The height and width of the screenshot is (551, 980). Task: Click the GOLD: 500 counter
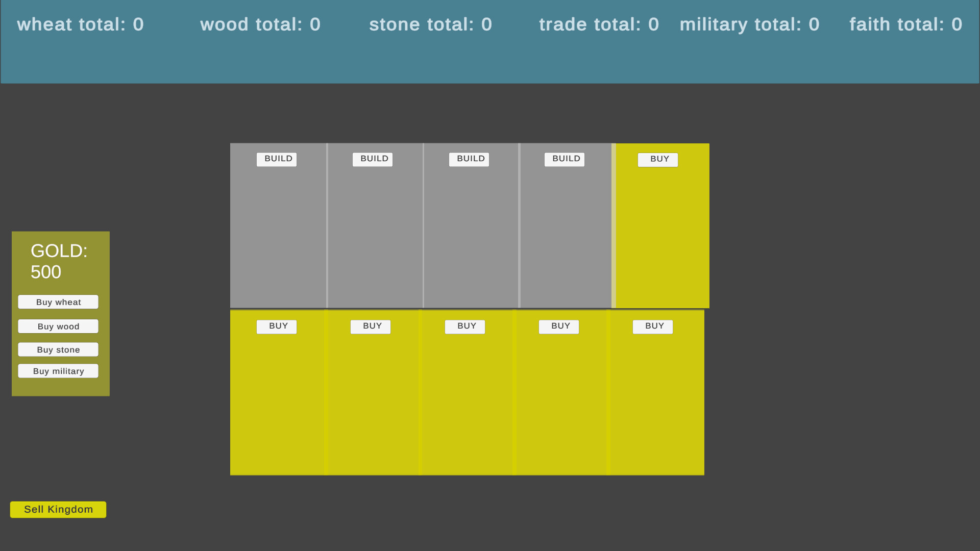tap(59, 261)
